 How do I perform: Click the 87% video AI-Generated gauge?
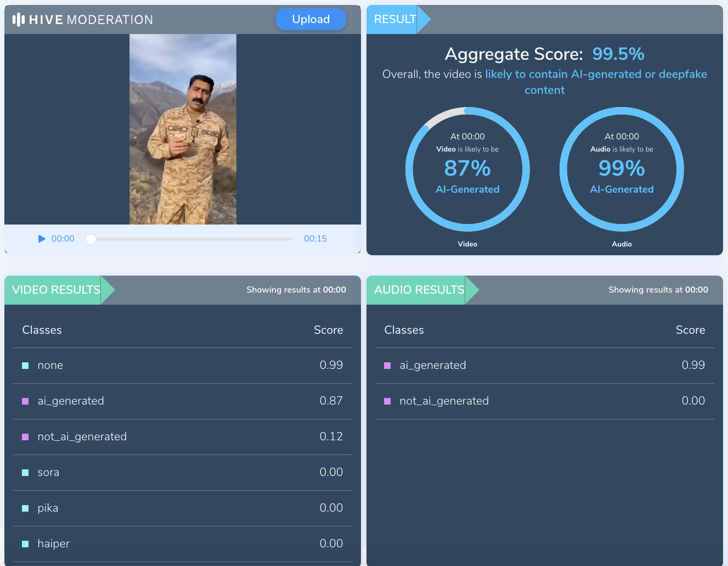[x=467, y=169]
